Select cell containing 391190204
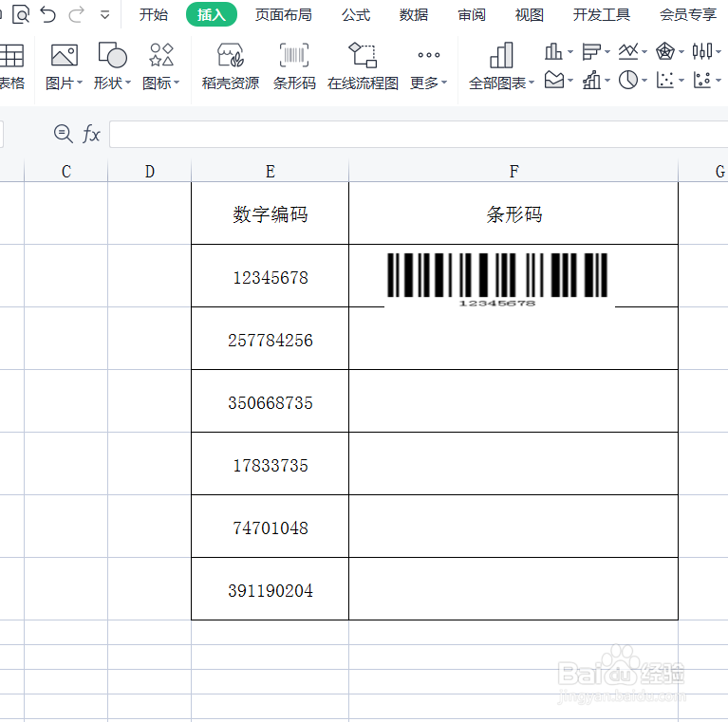This screenshot has width=728, height=722. pos(271,589)
